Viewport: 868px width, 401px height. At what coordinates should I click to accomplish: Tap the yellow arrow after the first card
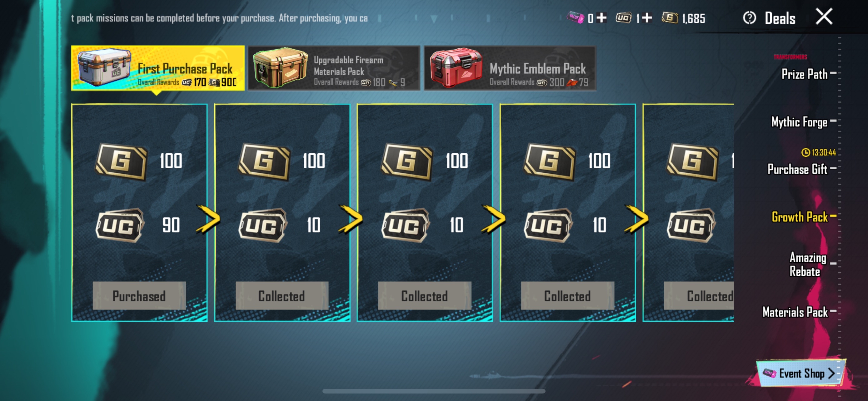point(208,219)
